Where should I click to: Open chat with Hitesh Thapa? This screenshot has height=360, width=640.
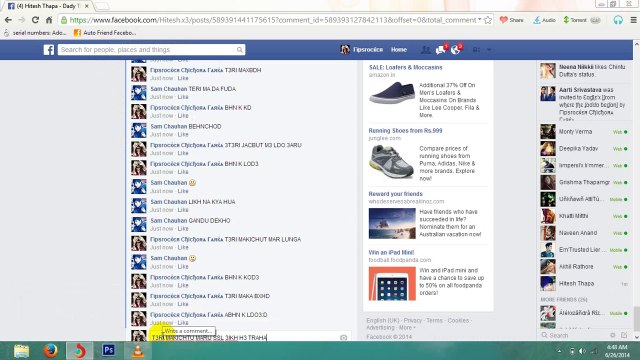click(584, 283)
